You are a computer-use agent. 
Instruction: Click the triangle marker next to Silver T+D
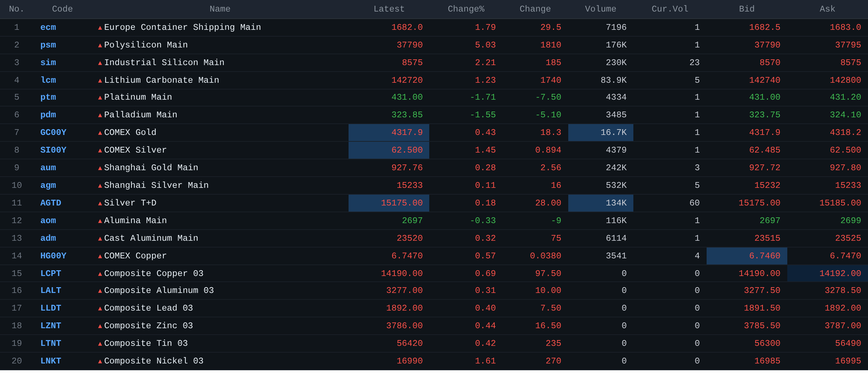pyautogui.click(x=100, y=203)
